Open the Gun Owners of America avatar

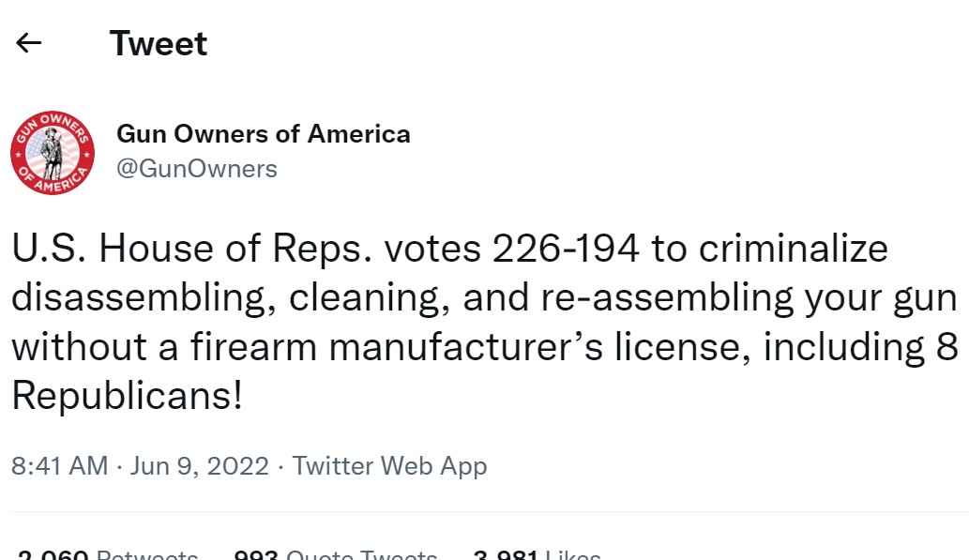pyautogui.click(x=53, y=153)
